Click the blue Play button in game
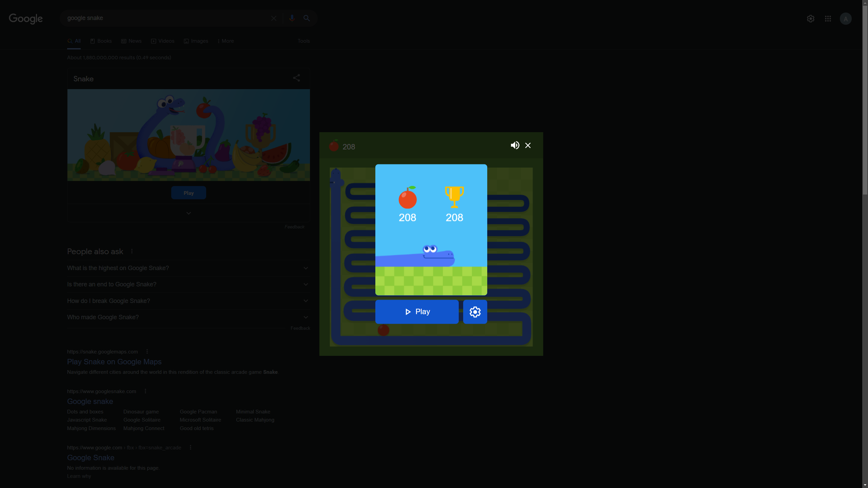 417,312
